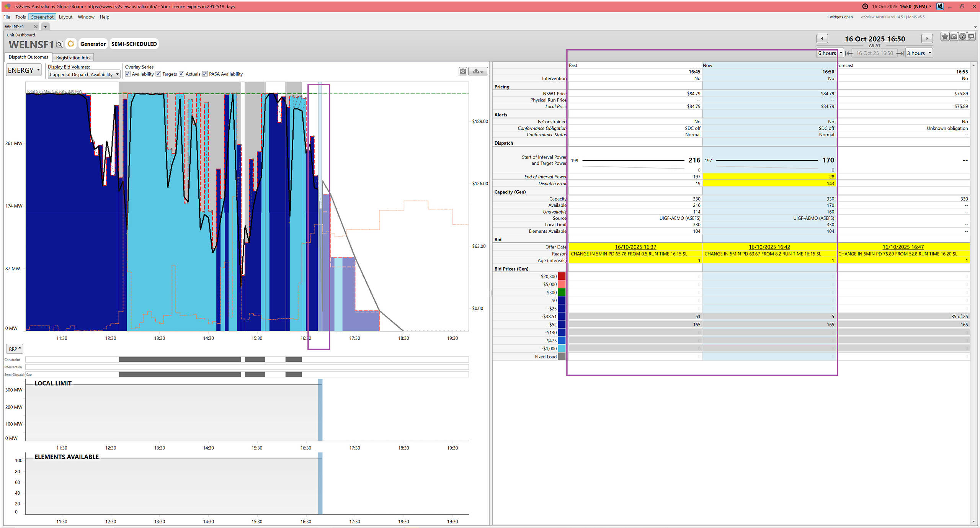980x528 pixels.
Task: Open the Layout menu
Action: (x=65, y=17)
